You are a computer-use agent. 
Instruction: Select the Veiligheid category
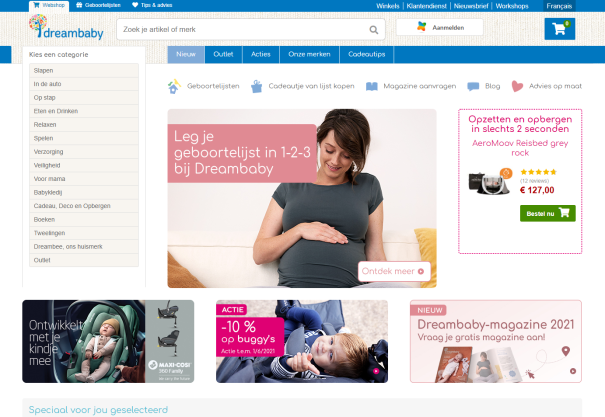pyautogui.click(x=84, y=165)
